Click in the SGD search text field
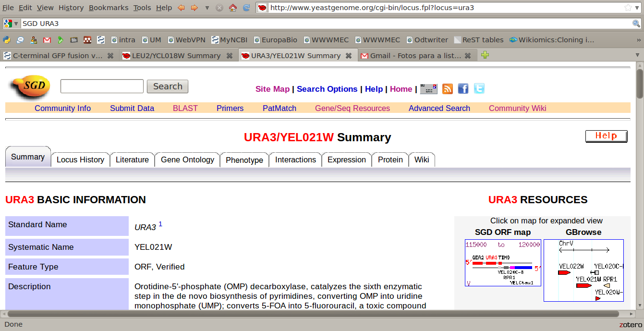644x331 pixels. (x=102, y=86)
